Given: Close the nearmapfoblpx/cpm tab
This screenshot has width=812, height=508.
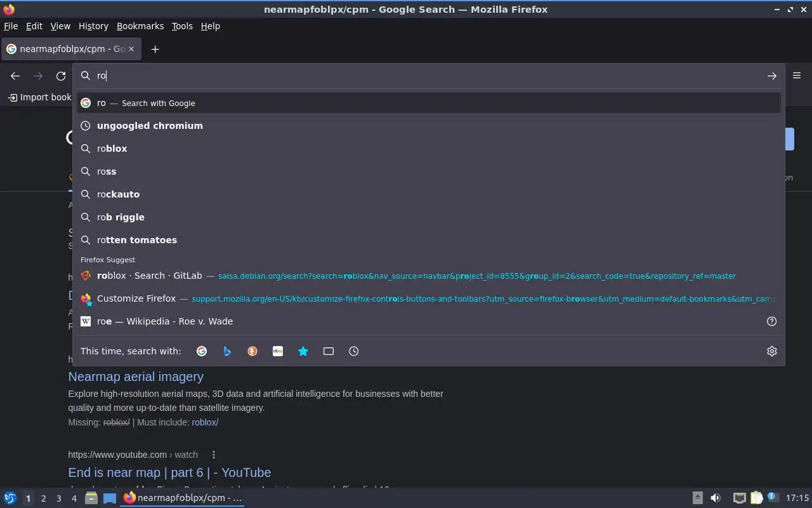Looking at the screenshot, I should click(131, 49).
